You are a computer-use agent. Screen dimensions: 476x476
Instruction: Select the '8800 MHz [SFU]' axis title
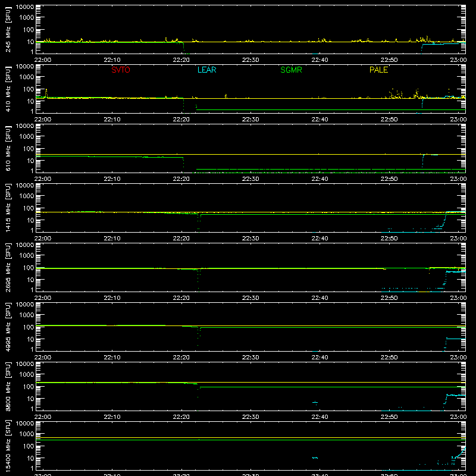pos(8,386)
